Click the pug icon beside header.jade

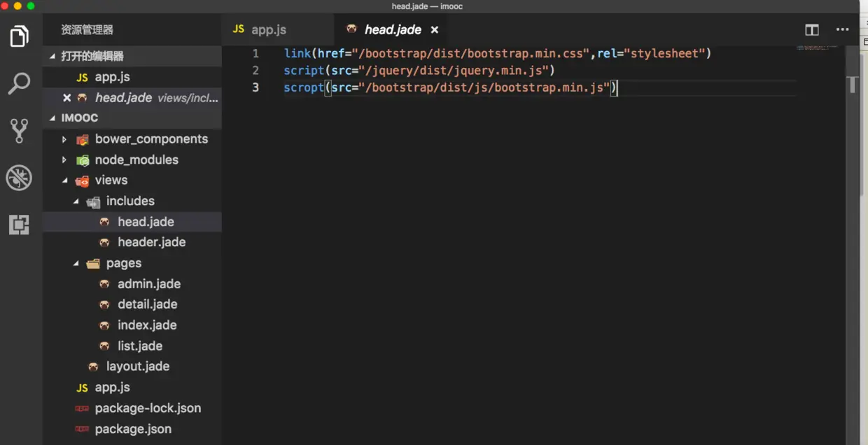[104, 243]
